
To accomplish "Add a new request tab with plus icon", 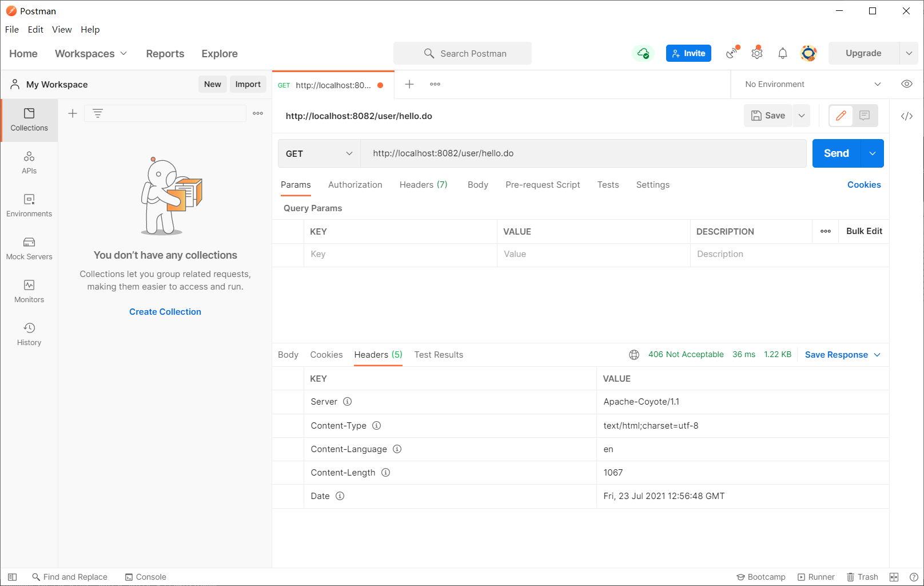I will pyautogui.click(x=409, y=84).
